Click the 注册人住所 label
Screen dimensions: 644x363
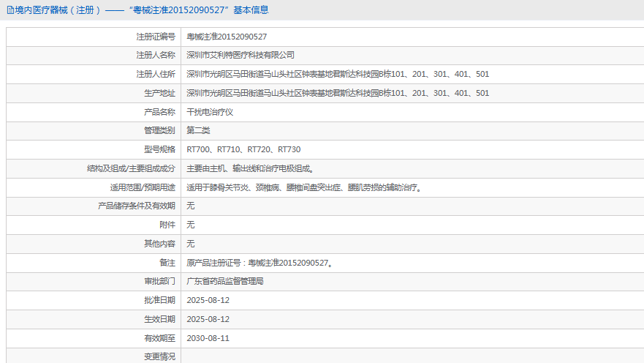coord(156,74)
